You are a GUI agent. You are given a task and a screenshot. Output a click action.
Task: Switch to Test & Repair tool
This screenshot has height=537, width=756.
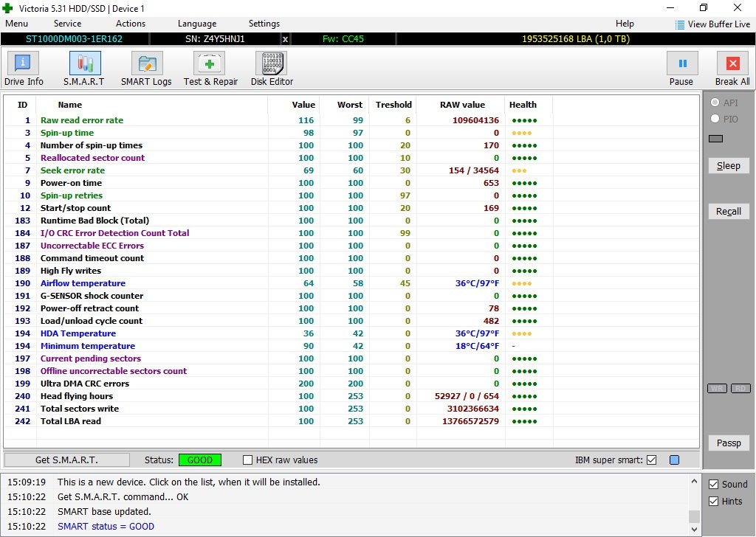210,69
